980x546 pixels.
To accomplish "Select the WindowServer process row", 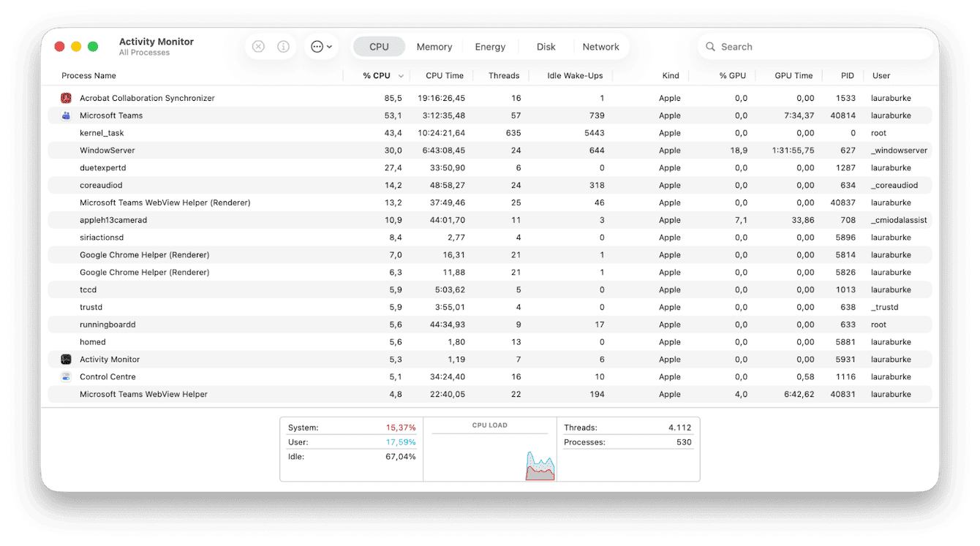I will point(490,151).
